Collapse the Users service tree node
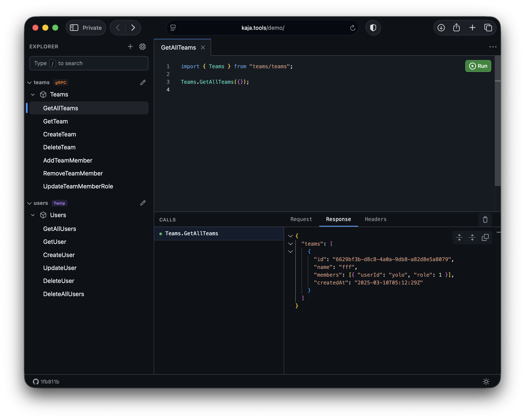The height and width of the screenshot is (420, 525). [x=33, y=215]
